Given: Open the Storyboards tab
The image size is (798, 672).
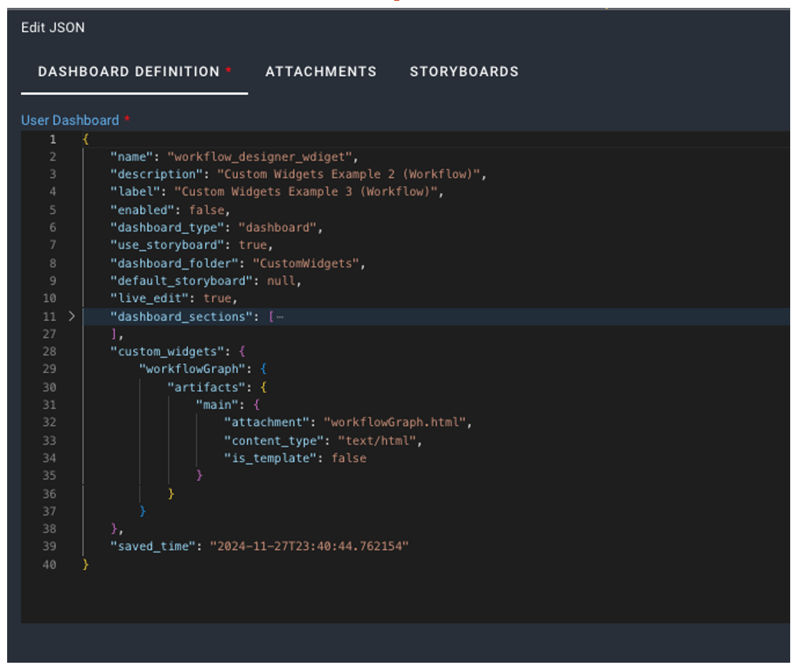Looking at the screenshot, I should [464, 71].
